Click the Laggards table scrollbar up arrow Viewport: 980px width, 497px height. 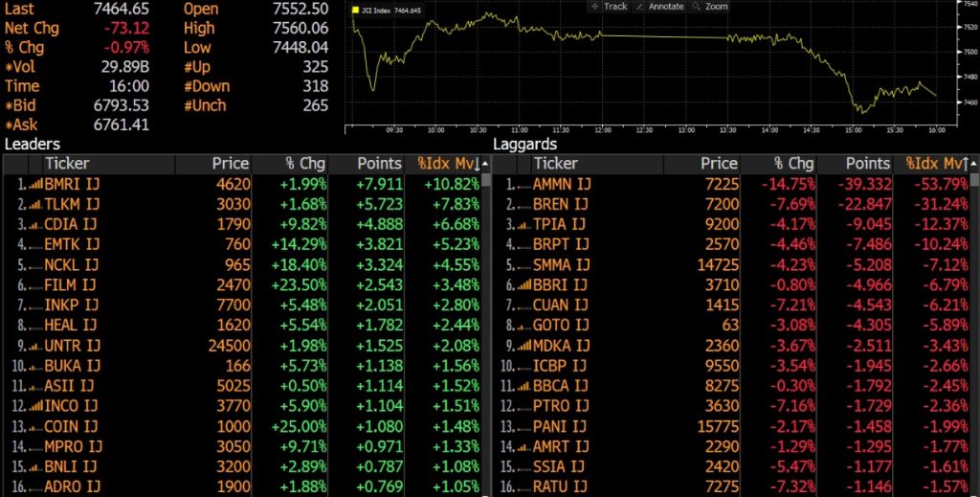974,164
